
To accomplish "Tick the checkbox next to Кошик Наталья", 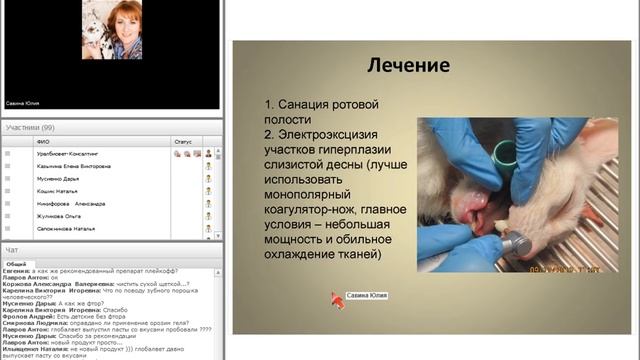I will click(x=7, y=191).
